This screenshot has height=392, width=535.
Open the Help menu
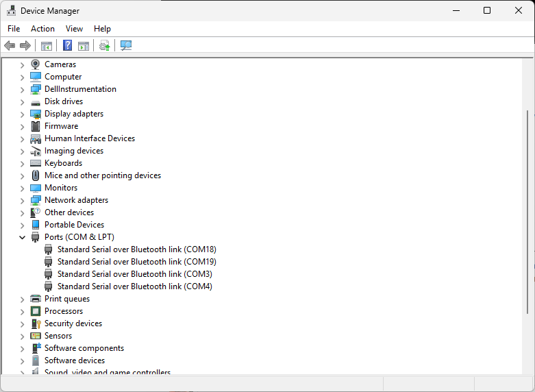tap(102, 29)
